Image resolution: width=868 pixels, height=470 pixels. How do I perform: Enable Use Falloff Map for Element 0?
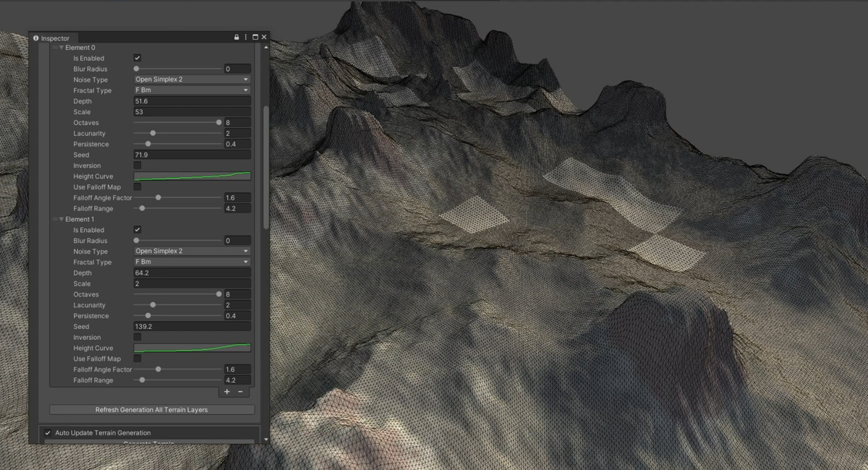[137, 187]
